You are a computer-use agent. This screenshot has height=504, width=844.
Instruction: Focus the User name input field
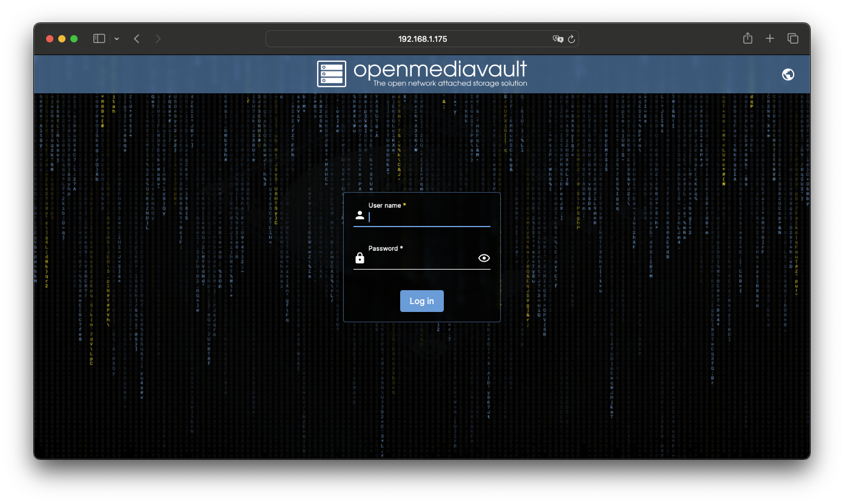428,217
